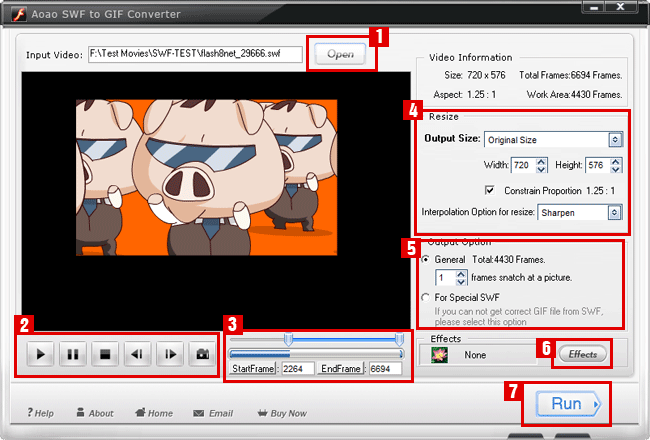This screenshot has height=440, width=650.
Task: Expand the Output Size dropdown
Action: tap(615, 140)
